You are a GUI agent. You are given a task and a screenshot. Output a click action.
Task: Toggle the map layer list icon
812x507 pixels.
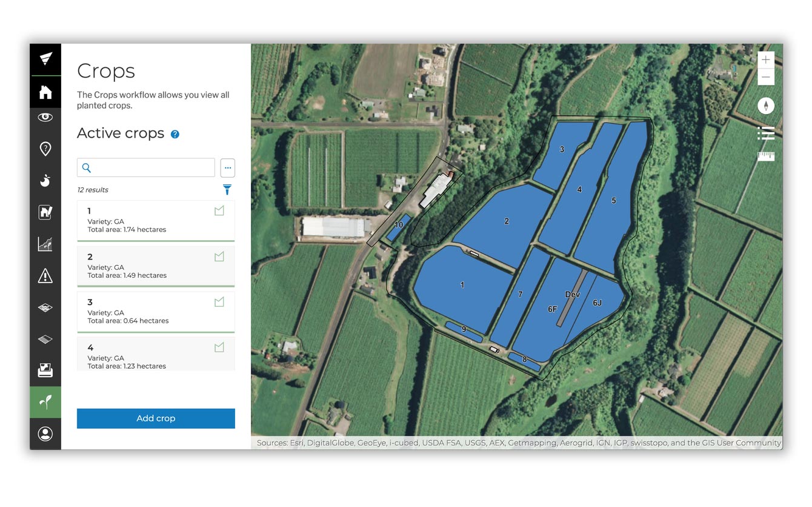coord(766,133)
